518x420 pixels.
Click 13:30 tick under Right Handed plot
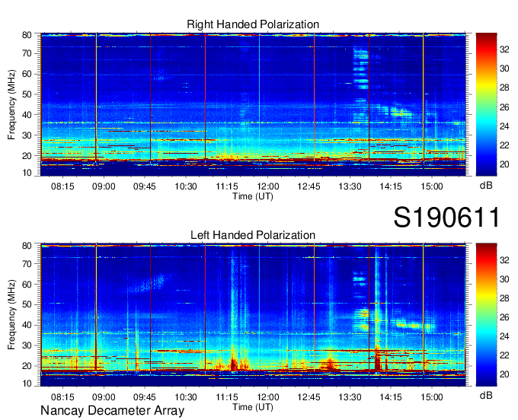tap(350, 186)
